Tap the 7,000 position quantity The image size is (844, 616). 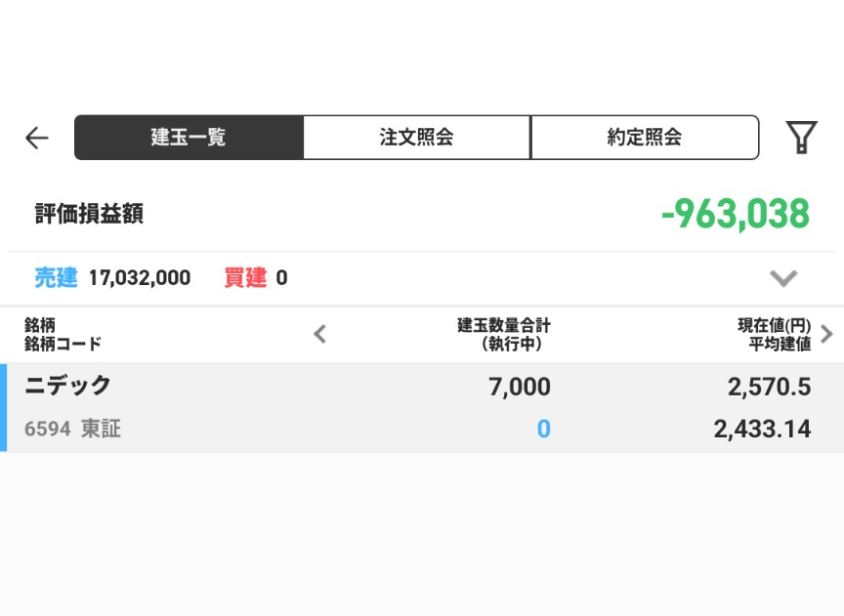(519, 388)
